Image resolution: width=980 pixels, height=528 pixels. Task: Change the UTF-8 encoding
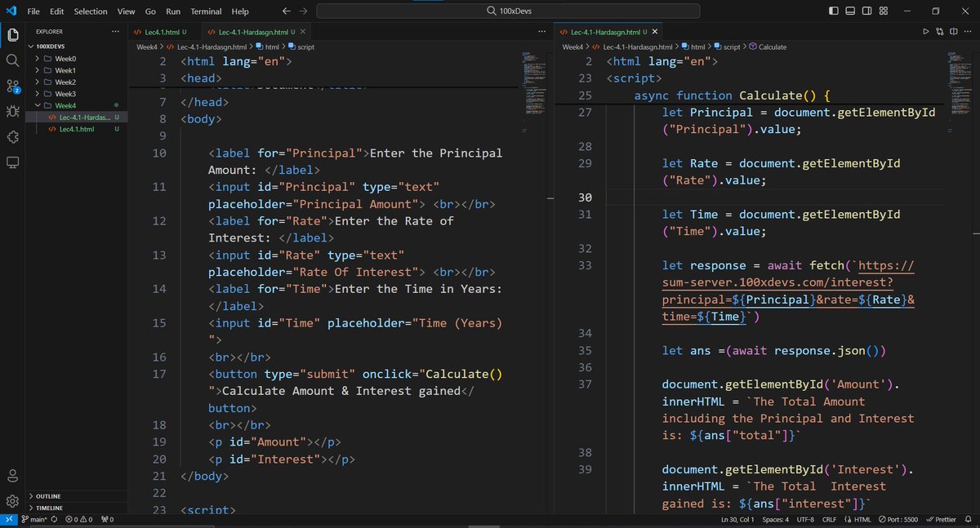(x=805, y=520)
